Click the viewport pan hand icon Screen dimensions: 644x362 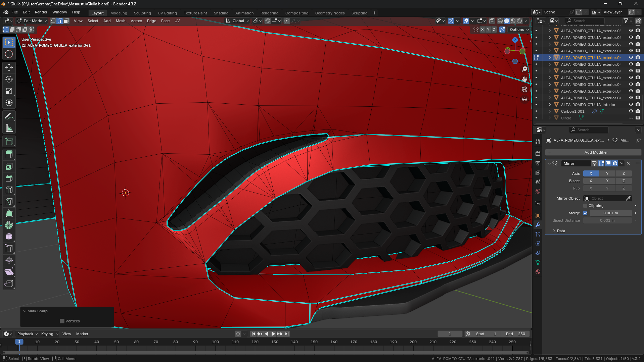click(x=524, y=79)
